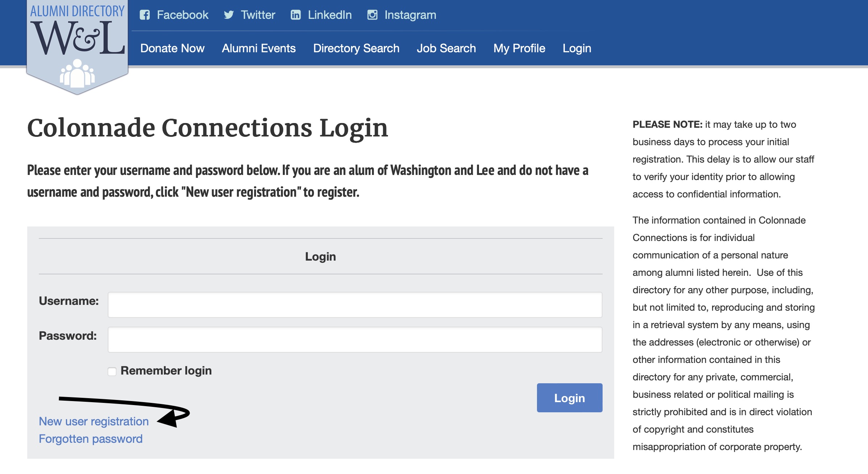Viewport: 868px width, 474px height.
Task: Go to Donate Now
Action: click(x=173, y=48)
